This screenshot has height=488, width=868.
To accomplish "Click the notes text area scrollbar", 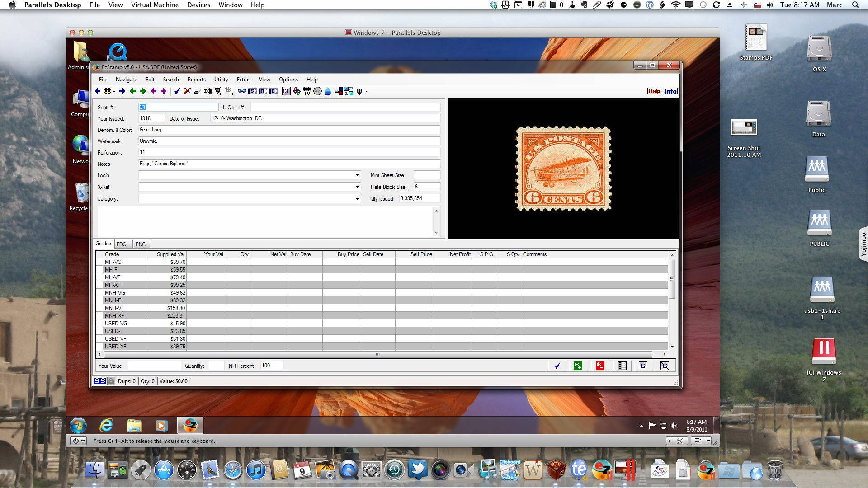I will [436, 222].
